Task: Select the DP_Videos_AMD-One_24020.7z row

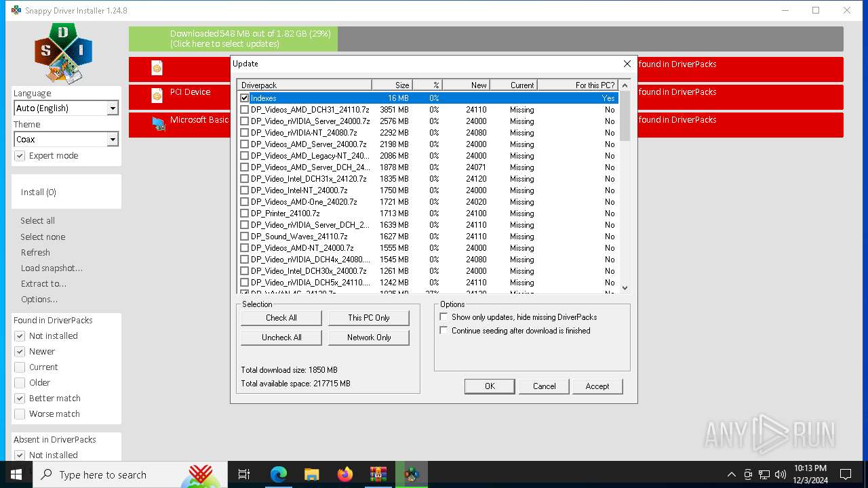Action: [x=427, y=202]
